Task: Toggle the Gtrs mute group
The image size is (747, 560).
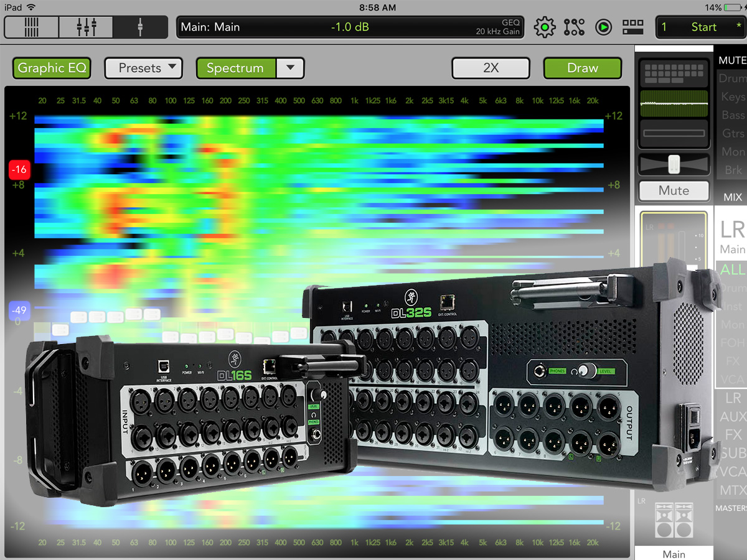Action: click(x=732, y=133)
